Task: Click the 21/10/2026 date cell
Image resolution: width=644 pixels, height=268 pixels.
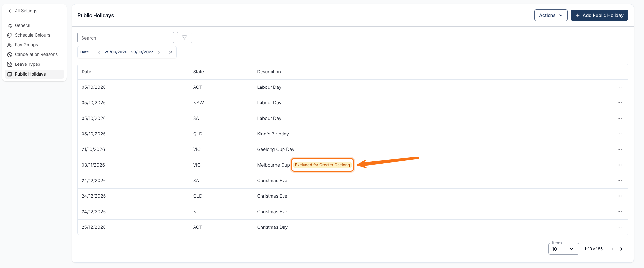Action: click(x=93, y=149)
